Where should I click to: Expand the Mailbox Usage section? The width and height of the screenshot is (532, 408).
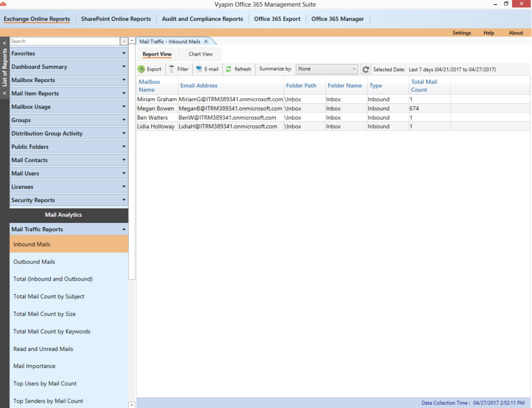pos(69,107)
